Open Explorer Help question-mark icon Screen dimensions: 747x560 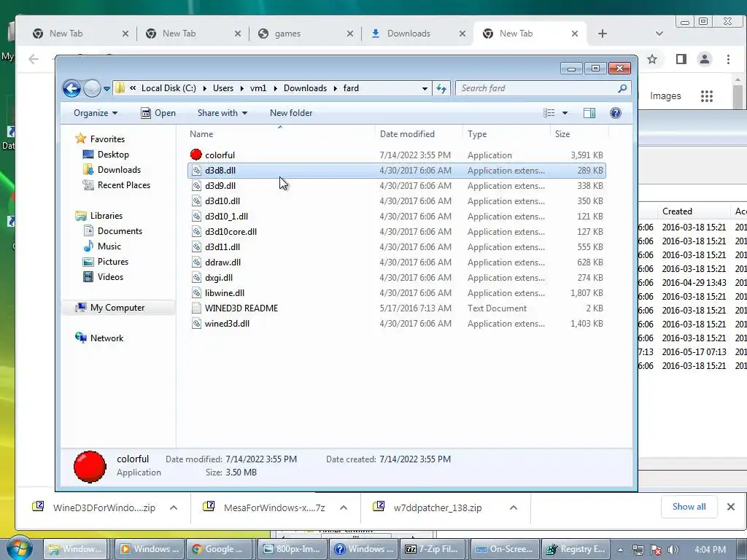[616, 113]
